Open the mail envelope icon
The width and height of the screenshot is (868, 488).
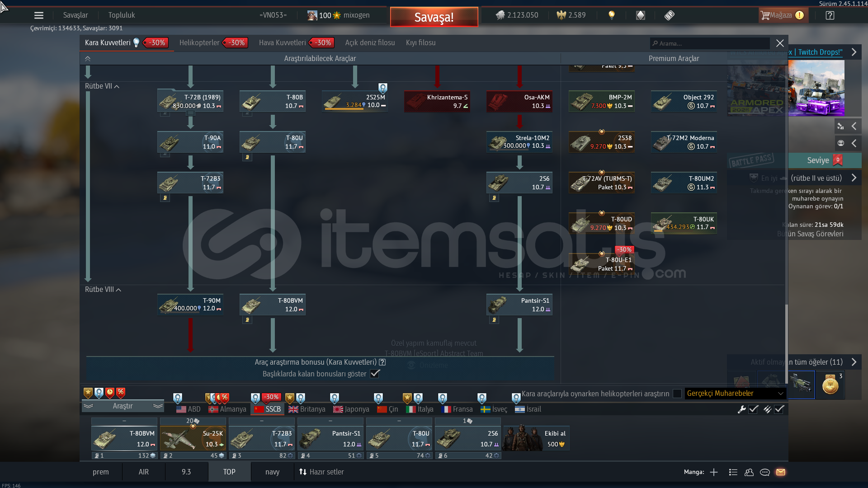(x=781, y=472)
